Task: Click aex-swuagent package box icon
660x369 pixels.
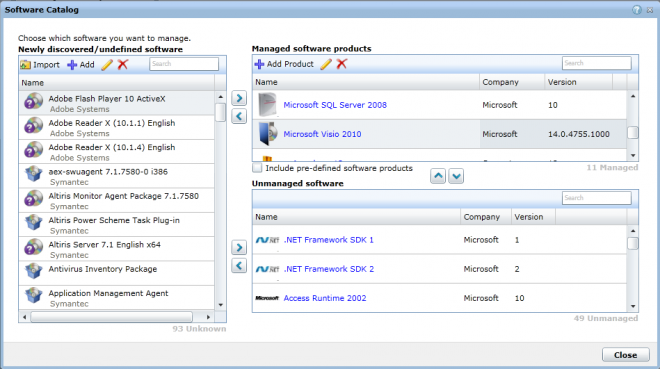Action: (34, 174)
